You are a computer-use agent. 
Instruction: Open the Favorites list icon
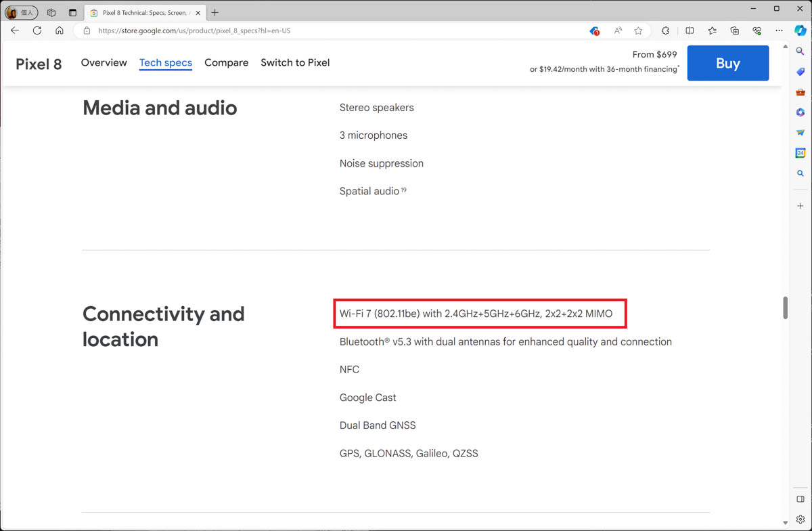tap(712, 30)
